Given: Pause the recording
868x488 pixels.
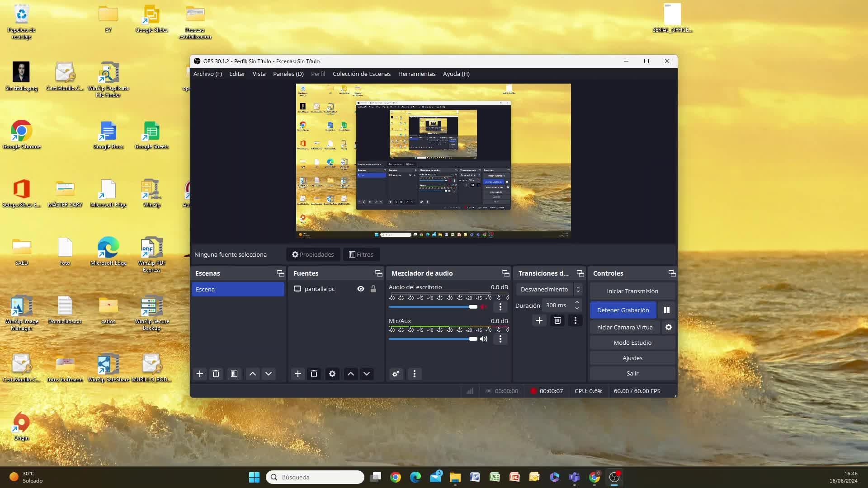Looking at the screenshot, I should tap(666, 310).
